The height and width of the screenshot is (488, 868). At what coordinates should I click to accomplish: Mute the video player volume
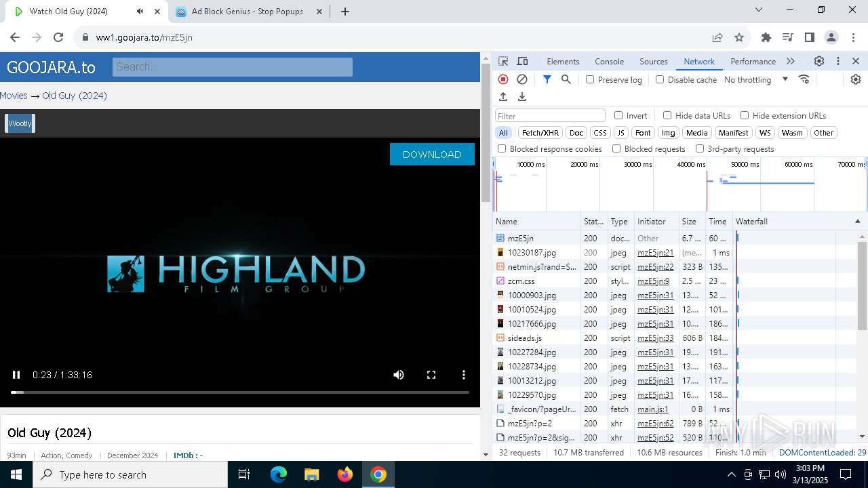tap(399, 375)
